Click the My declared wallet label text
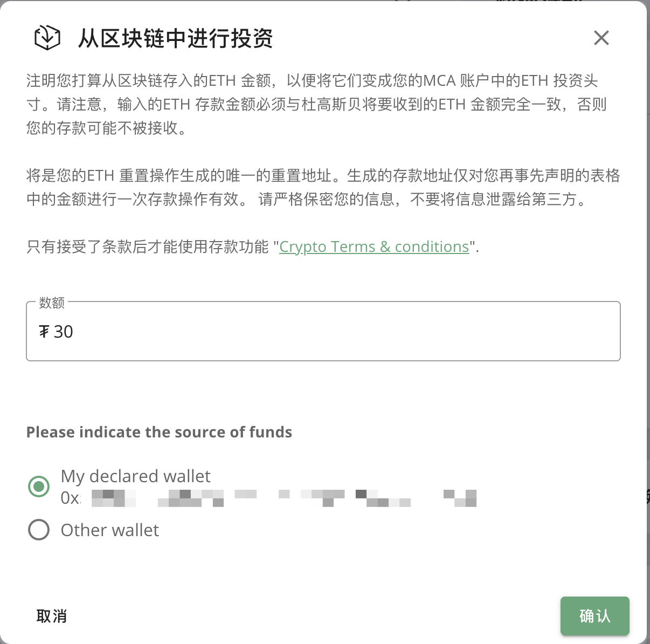Image resolution: width=650 pixels, height=644 pixels. coord(136,476)
